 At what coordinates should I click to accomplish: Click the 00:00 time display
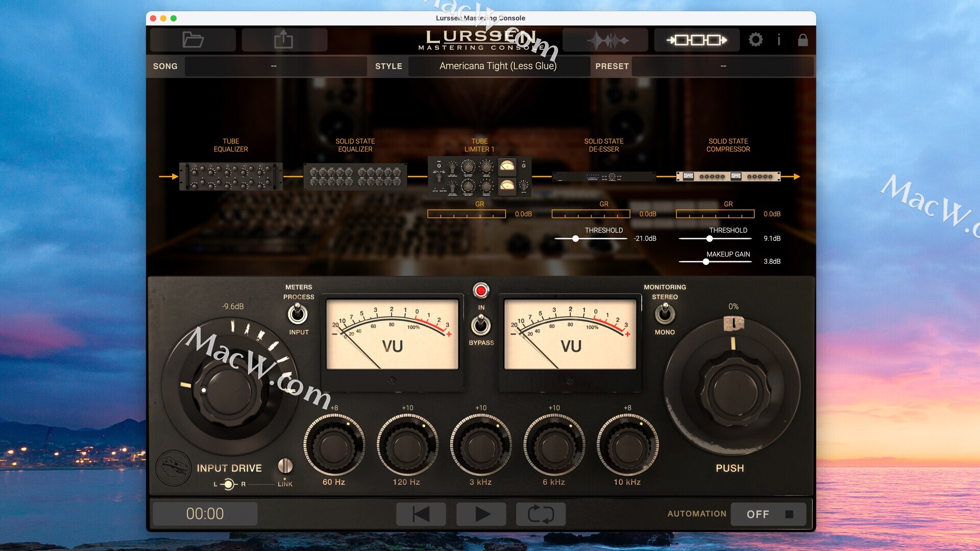[x=205, y=514]
